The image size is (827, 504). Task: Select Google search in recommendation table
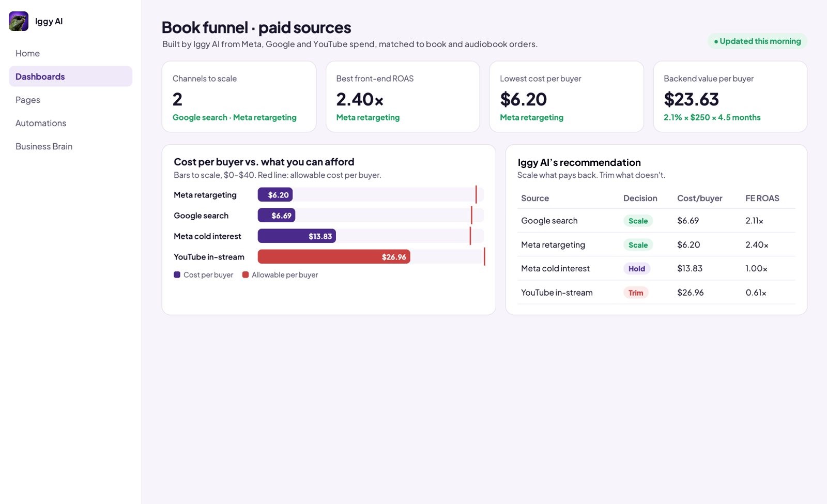click(x=549, y=221)
